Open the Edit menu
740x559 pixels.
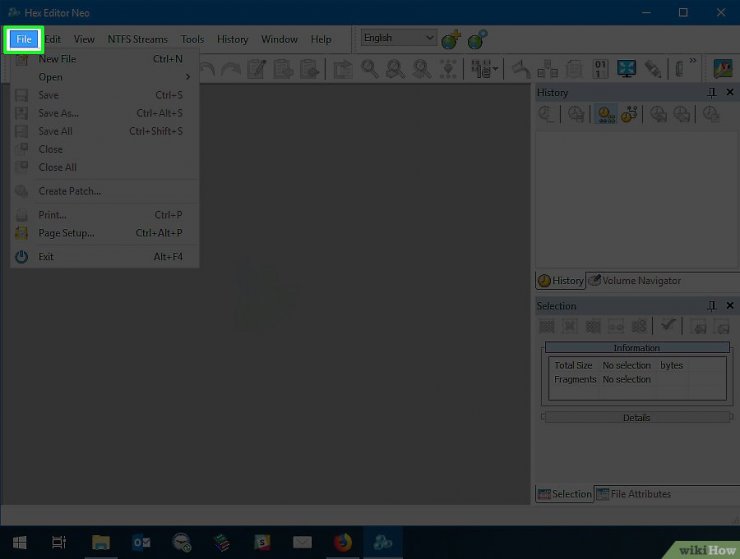tap(53, 39)
